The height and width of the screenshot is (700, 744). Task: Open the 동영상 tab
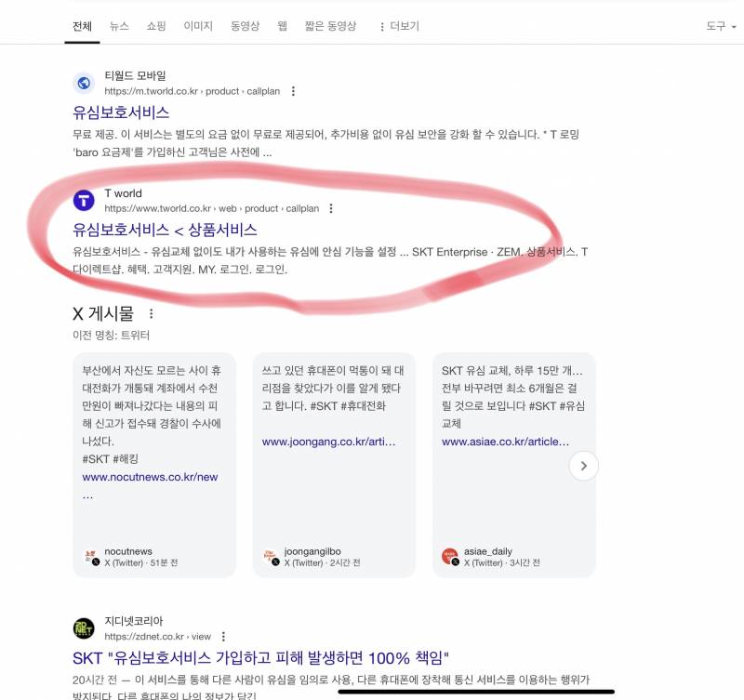245,26
